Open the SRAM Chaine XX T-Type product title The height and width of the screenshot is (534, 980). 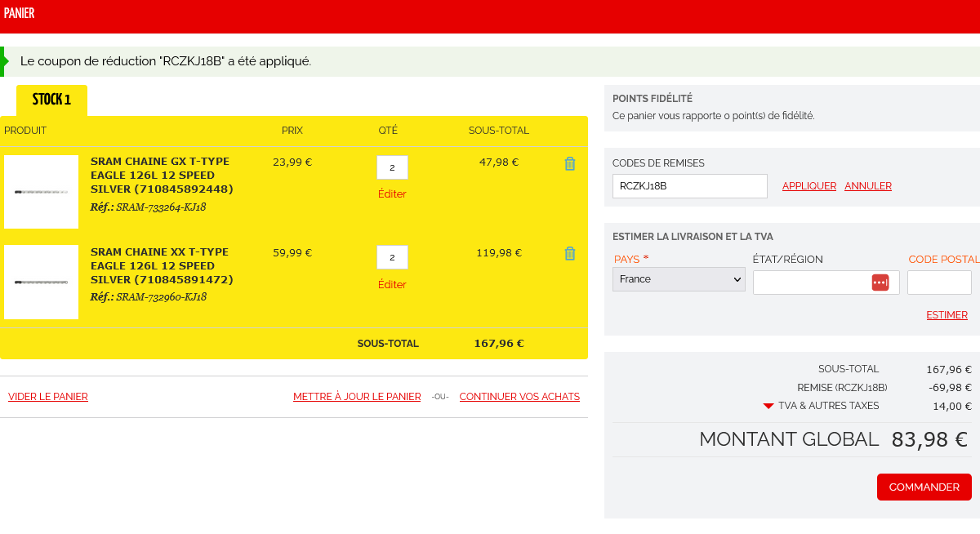click(x=162, y=266)
